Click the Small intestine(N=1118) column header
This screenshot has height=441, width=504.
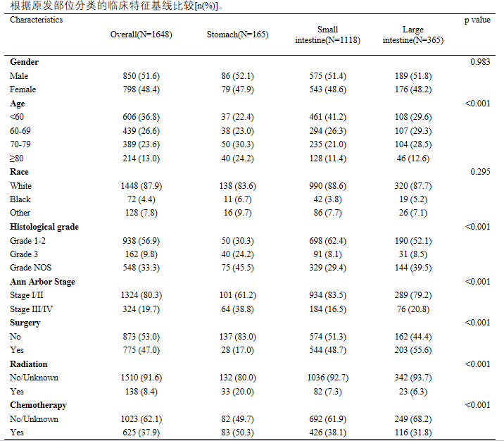coord(327,35)
